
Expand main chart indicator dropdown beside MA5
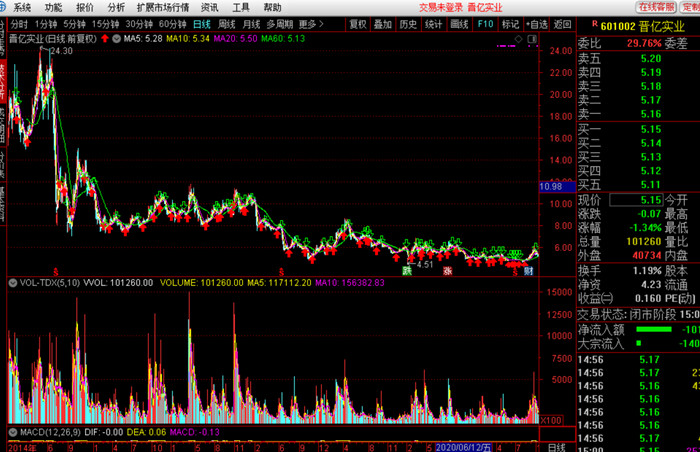coord(117,38)
